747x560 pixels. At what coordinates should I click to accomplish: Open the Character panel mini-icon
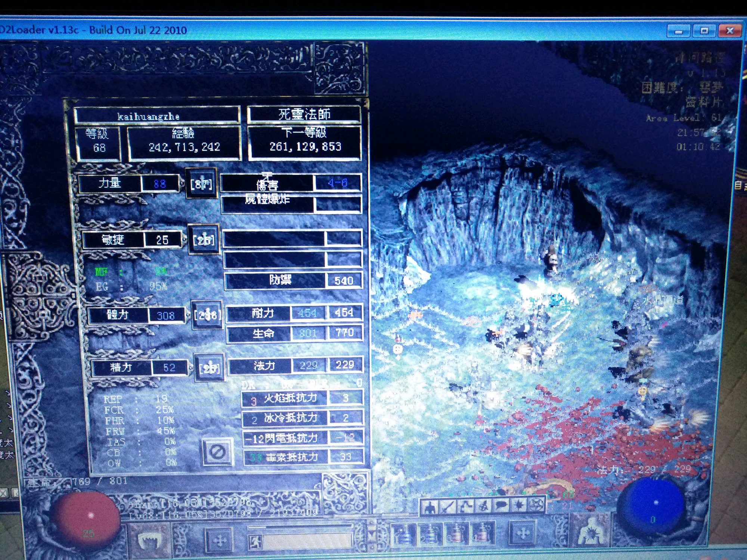tap(430, 507)
